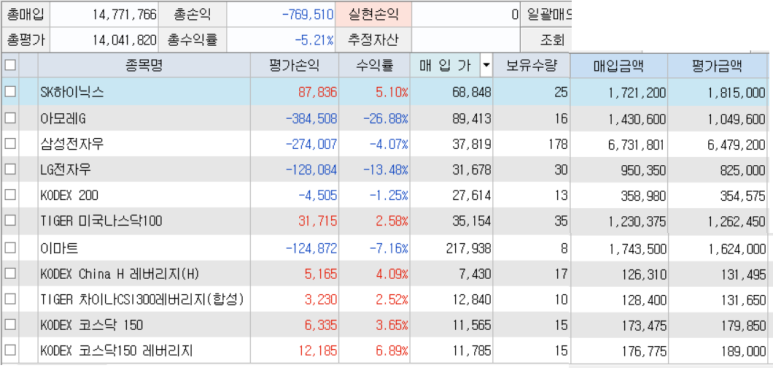Screen dimensions: 773x368
Task: Sort by 평가금액 column header
Action: click(717, 65)
